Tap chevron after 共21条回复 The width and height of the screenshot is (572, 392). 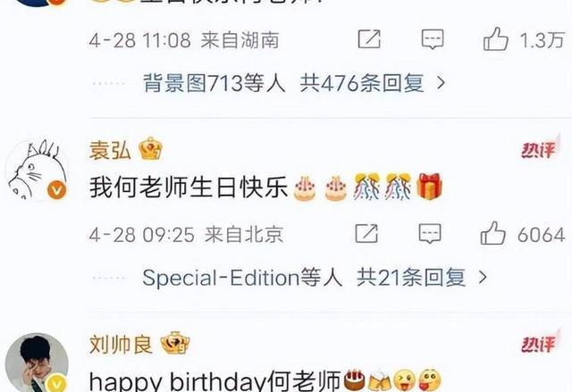click(483, 278)
